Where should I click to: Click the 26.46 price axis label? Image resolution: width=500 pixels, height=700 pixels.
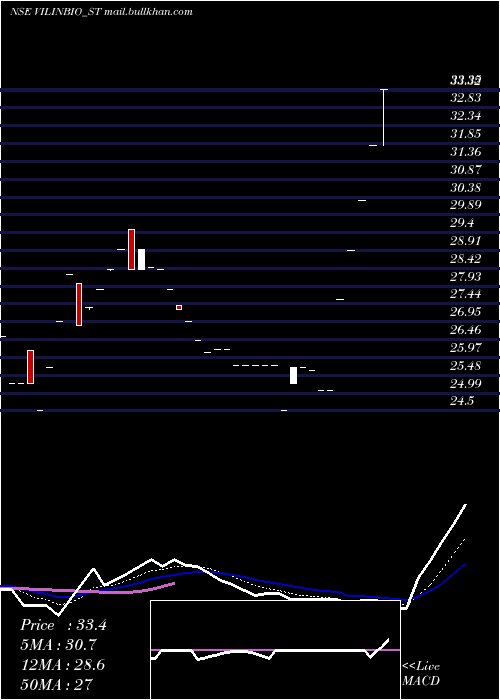(466, 329)
